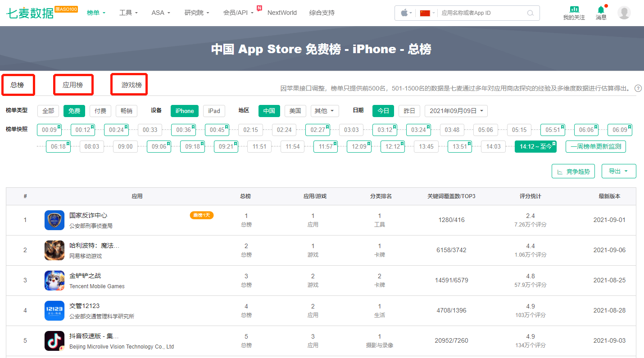
Task: Select iPad device option
Action: tap(214, 111)
